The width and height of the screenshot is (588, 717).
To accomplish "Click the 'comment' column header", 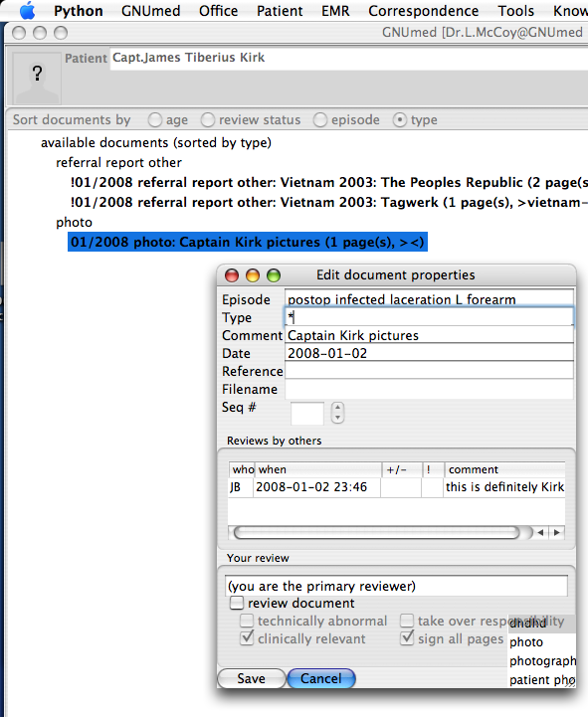I will [x=504, y=469].
